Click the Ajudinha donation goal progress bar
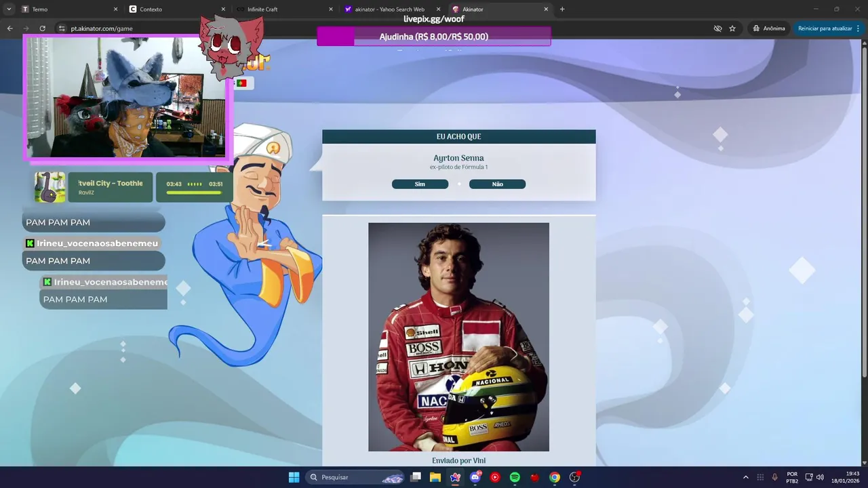The width and height of the screenshot is (868, 488). coord(433,37)
